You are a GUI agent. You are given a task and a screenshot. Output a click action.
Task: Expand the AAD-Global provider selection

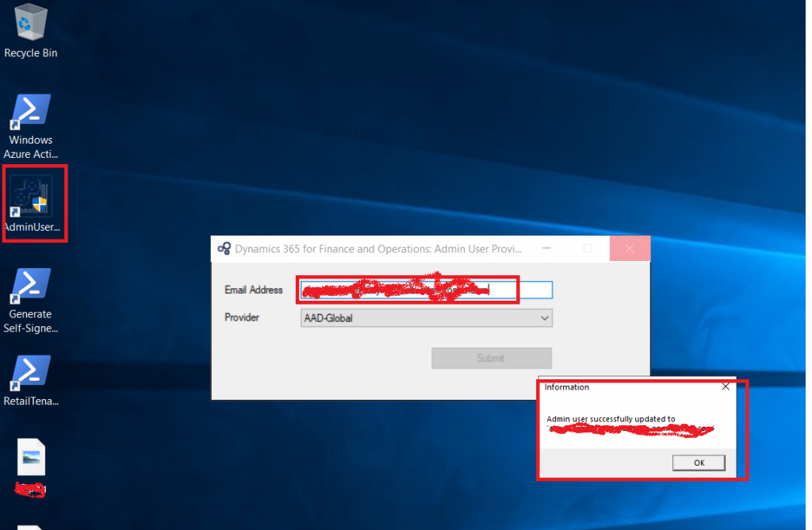coord(426,317)
